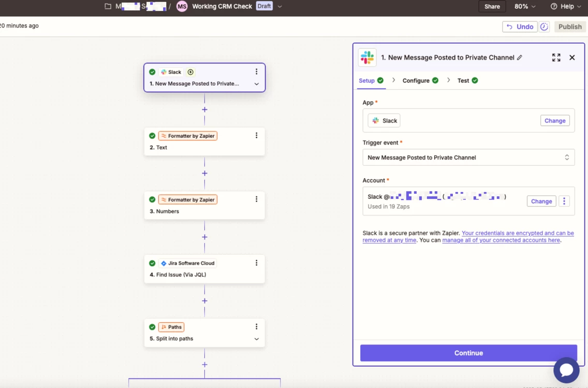588x388 pixels.
Task: Open account options three-dot menu
Action: [x=564, y=202]
